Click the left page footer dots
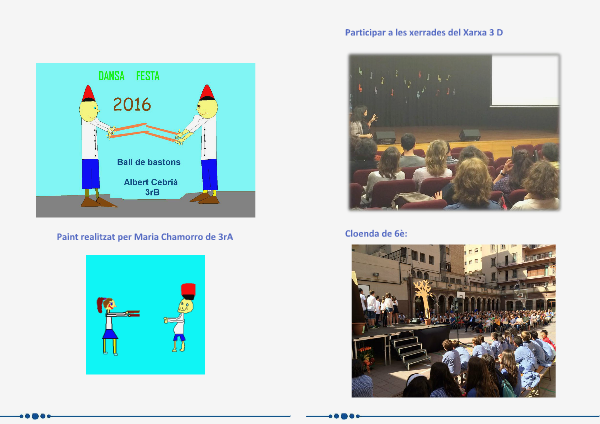Image resolution: width=600 pixels, height=424 pixels. [35, 415]
